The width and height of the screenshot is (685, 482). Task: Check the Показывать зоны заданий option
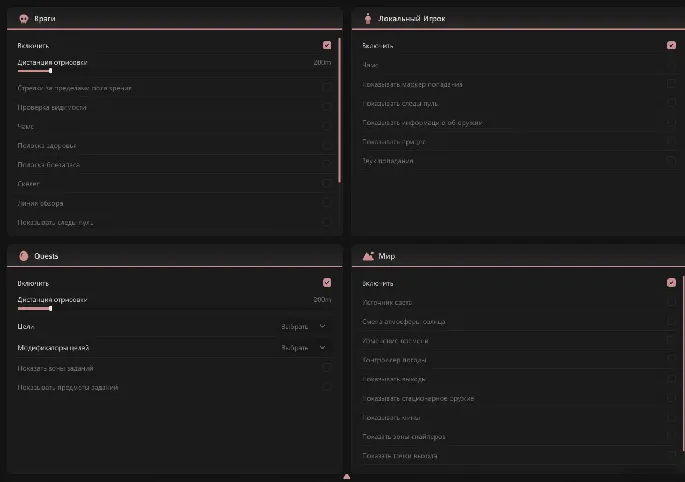pos(327,368)
